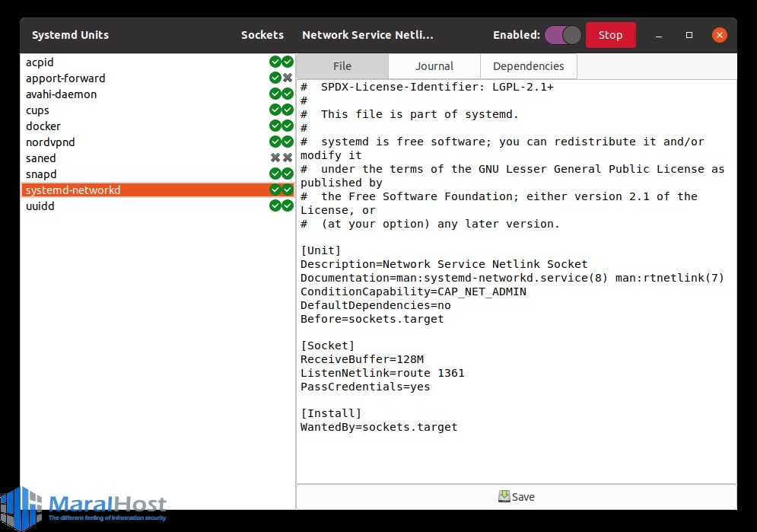Select snapd in the unit list
The width and height of the screenshot is (757, 532).
point(41,174)
